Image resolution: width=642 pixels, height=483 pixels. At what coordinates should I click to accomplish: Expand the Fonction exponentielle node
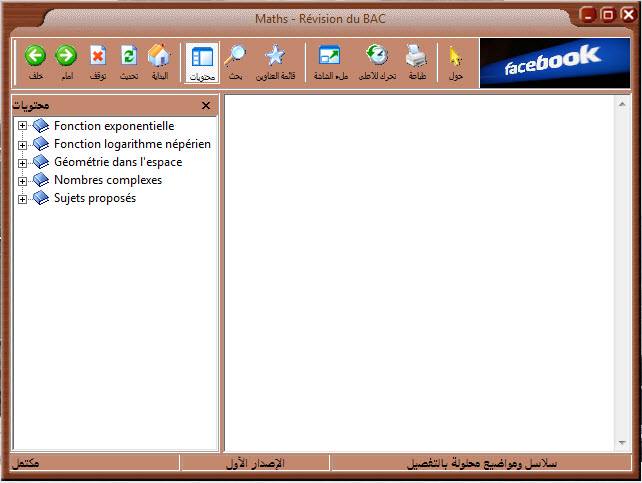point(22,126)
